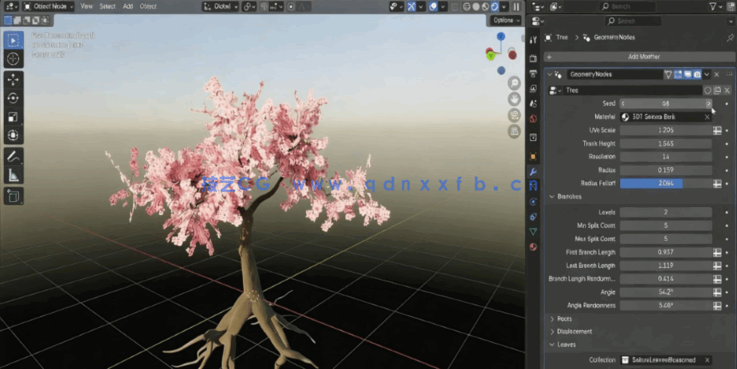Open the Tool properties tab
737x369 pixels.
[533, 40]
